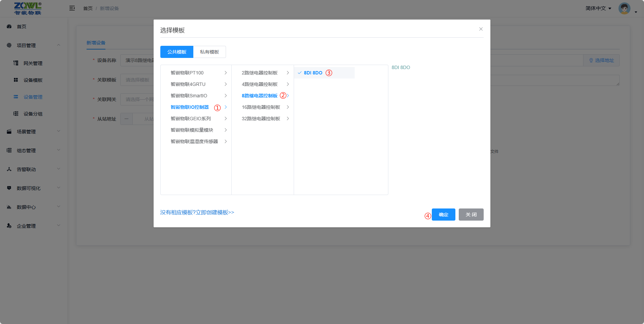644x324 pixels.
Task: Click the 设备分组 icon
Action: point(16,114)
